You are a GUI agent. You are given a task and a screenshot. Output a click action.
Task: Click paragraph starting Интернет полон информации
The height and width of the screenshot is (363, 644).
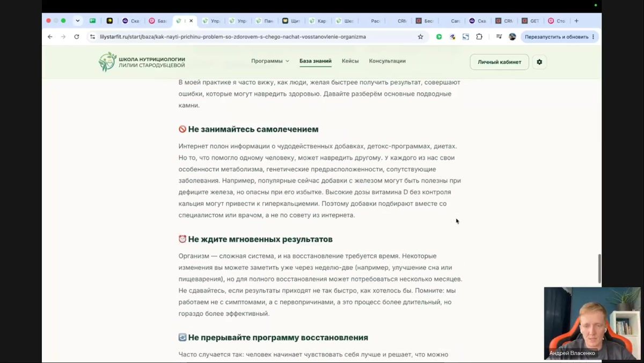coord(320,180)
